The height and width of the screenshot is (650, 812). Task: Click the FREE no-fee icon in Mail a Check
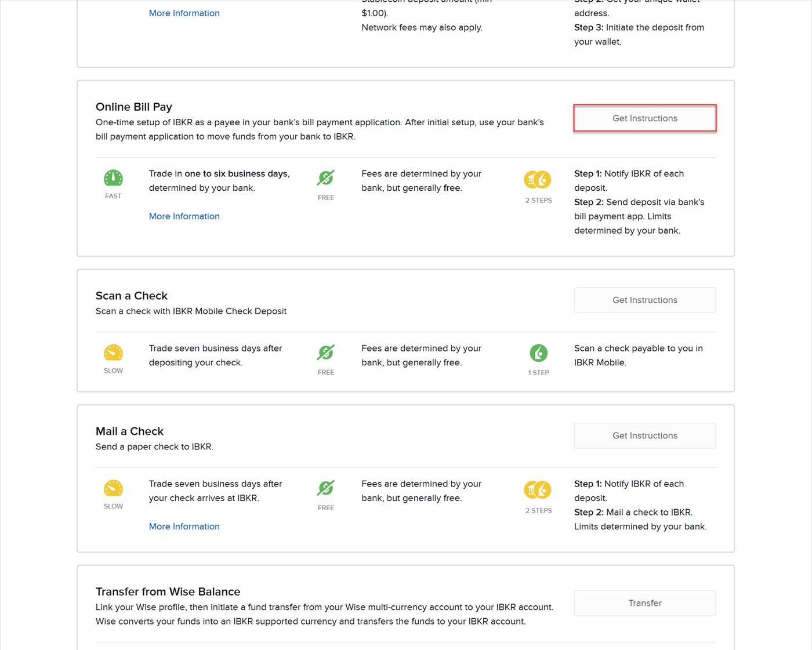point(325,488)
